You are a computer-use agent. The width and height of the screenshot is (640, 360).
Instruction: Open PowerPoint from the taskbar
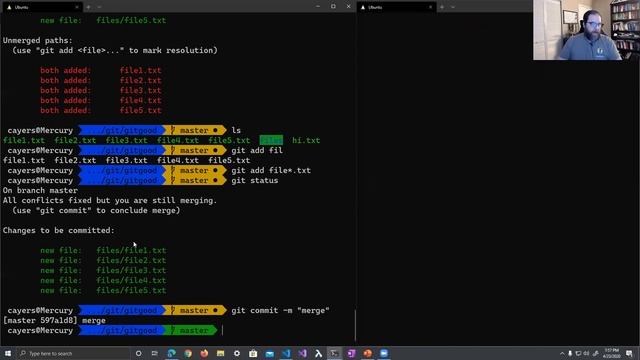tap(367, 353)
